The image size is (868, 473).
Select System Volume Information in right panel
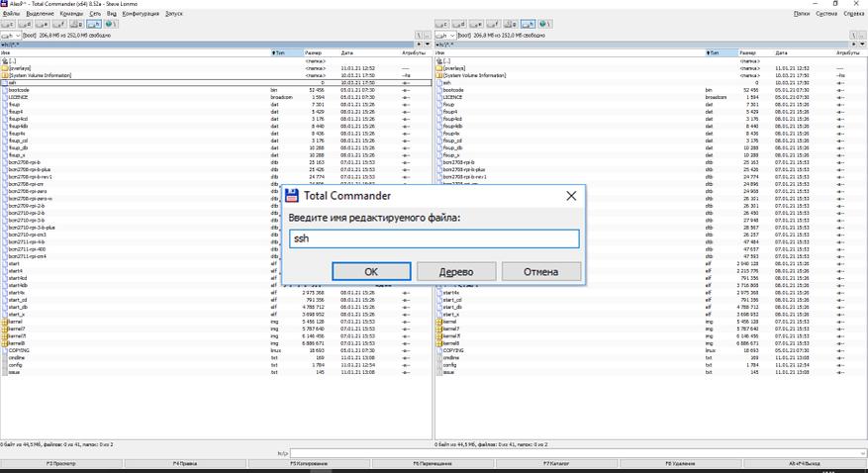tap(650, 75)
